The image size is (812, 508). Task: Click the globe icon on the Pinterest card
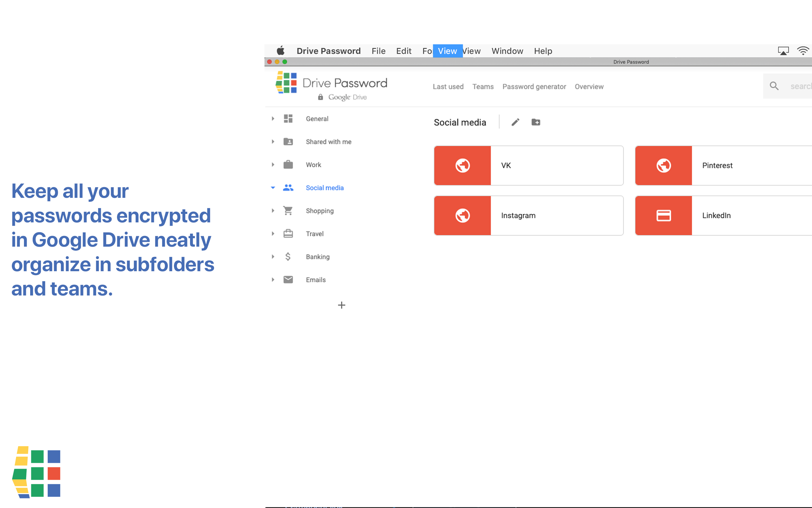664,165
